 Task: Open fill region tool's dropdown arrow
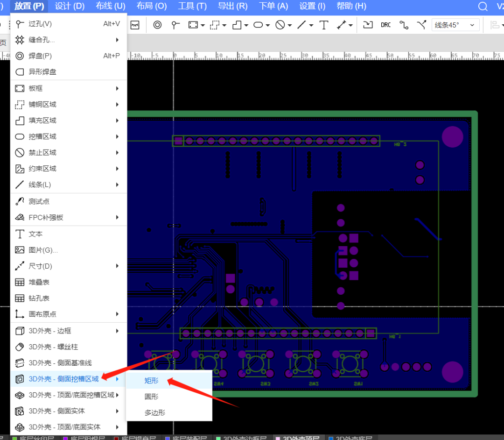(246, 25)
